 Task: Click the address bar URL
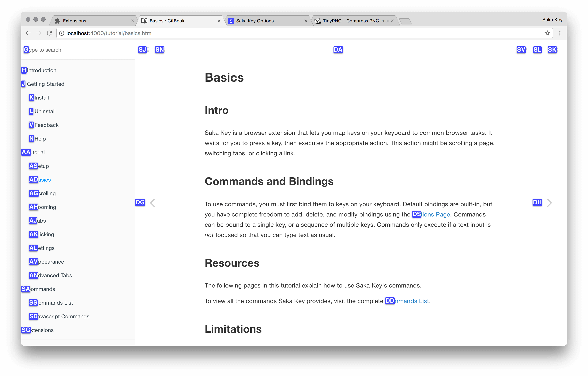pos(109,33)
